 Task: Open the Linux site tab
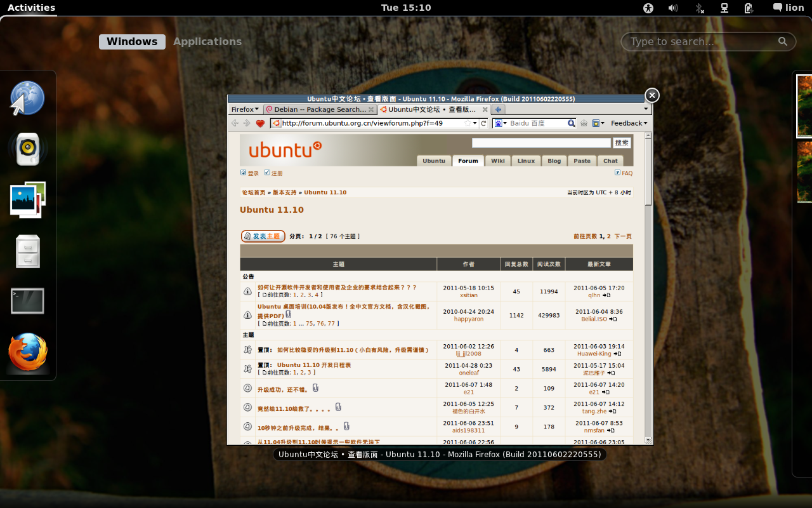(x=526, y=161)
